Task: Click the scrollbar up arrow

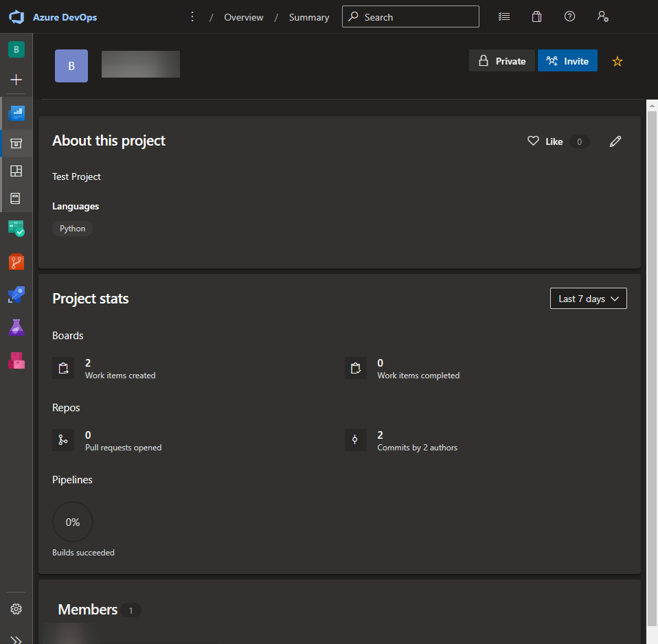Action: tap(652, 105)
